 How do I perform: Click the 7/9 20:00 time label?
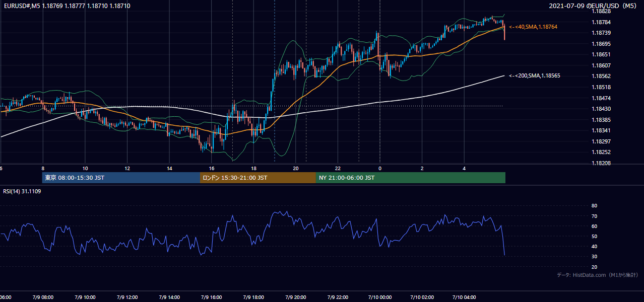click(x=295, y=297)
